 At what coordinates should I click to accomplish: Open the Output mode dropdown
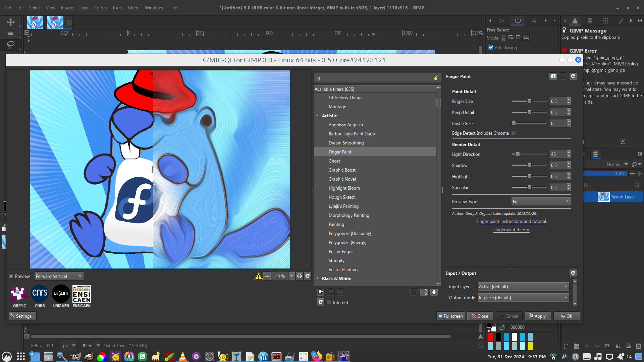(x=523, y=298)
